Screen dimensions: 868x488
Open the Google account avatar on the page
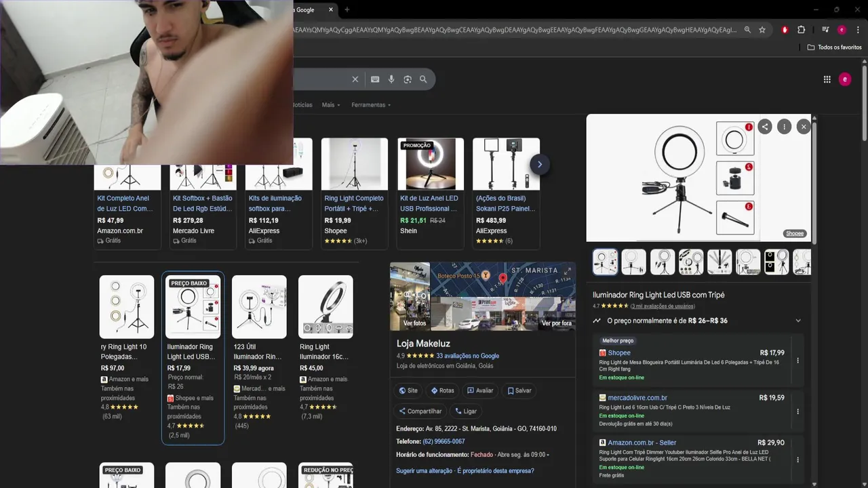(x=845, y=79)
